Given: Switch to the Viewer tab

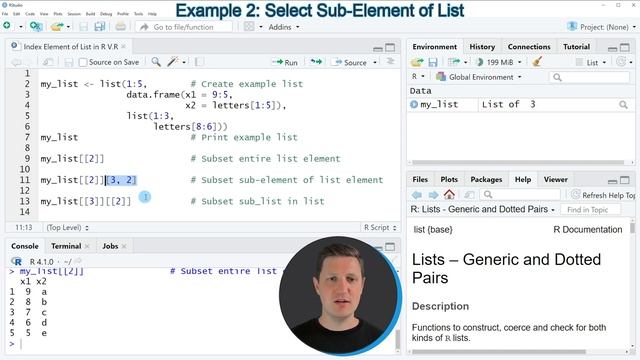Looking at the screenshot, I should tap(556, 179).
